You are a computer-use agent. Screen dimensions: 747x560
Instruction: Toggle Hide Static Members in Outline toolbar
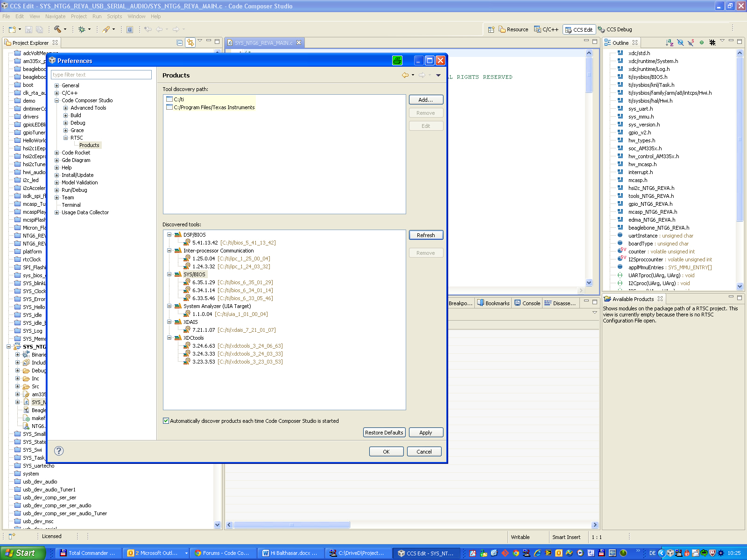click(x=691, y=42)
